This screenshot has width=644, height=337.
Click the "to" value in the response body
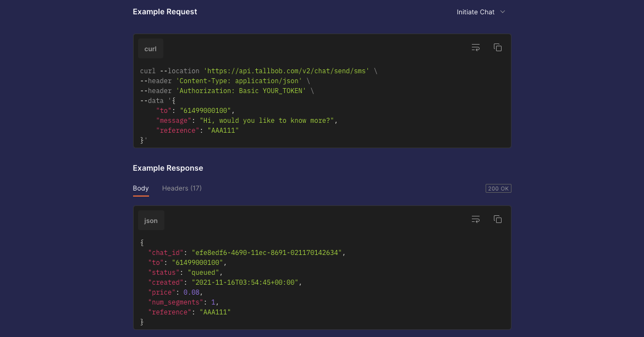[x=197, y=263]
